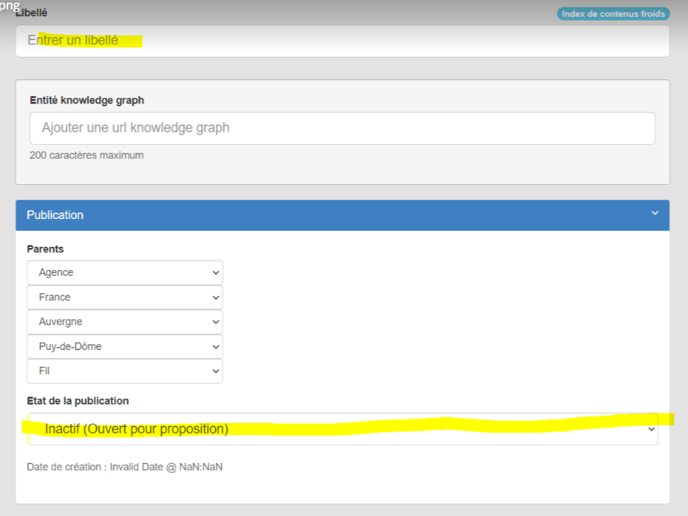Expand the Auvergne region dropdown

tap(125, 322)
